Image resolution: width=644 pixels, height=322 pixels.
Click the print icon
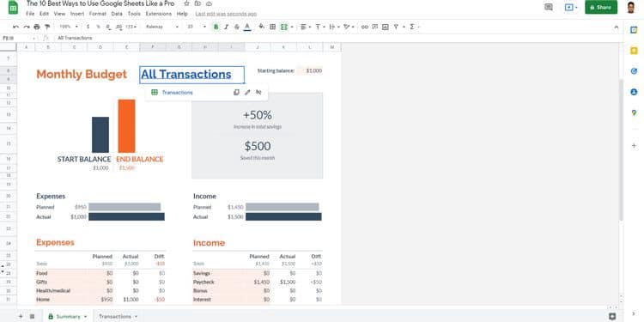click(x=37, y=27)
